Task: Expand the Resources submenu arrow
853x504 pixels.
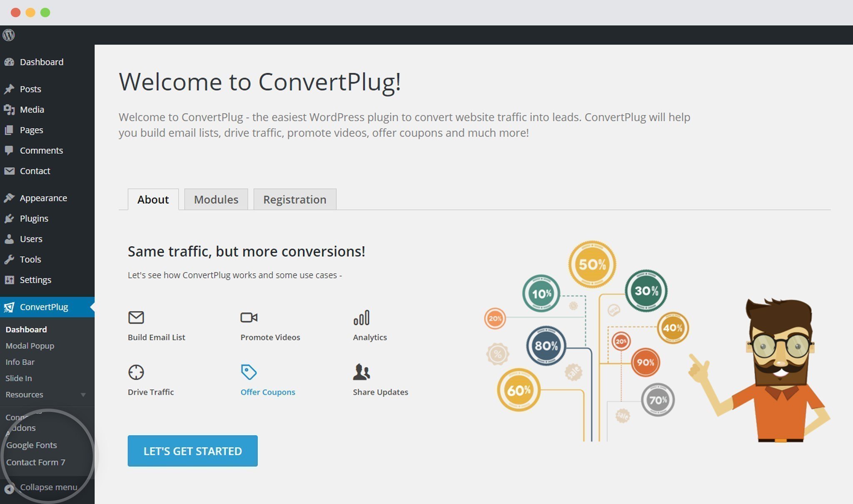Action: 83,395
